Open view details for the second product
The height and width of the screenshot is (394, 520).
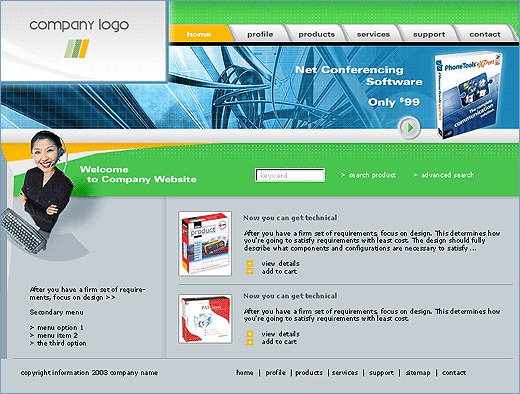280,334
